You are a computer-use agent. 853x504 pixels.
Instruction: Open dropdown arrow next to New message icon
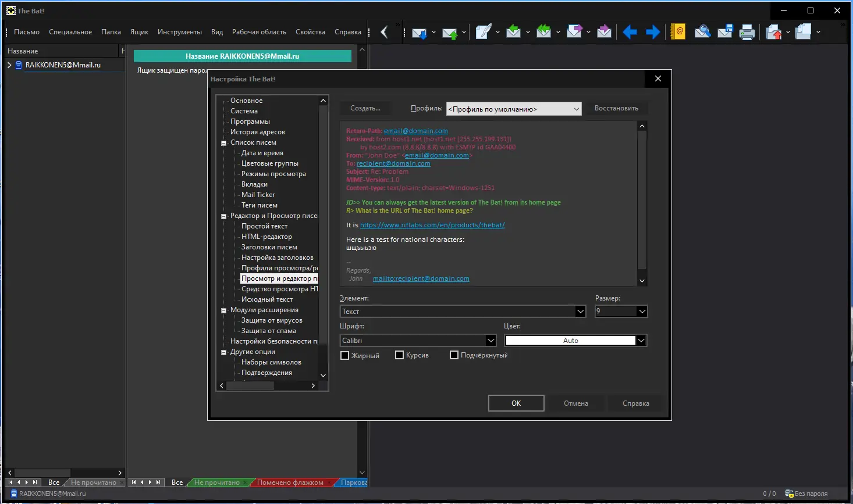[x=497, y=32]
